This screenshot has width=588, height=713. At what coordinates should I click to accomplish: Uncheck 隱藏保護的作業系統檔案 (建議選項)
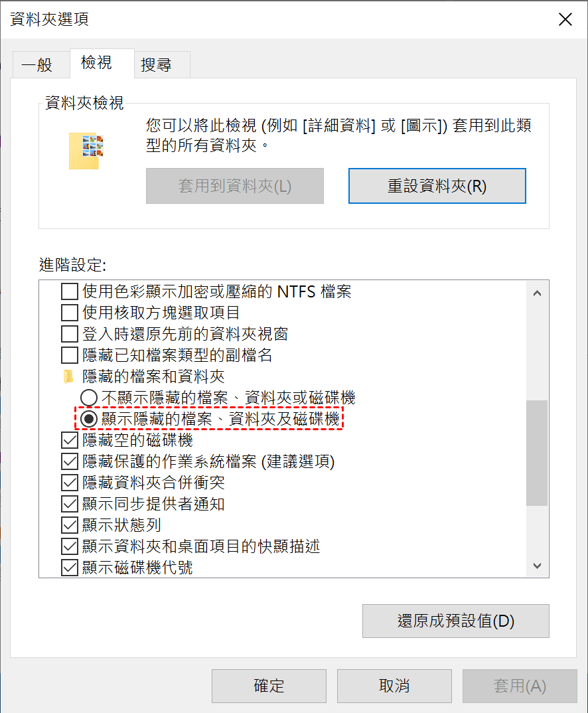(70, 461)
